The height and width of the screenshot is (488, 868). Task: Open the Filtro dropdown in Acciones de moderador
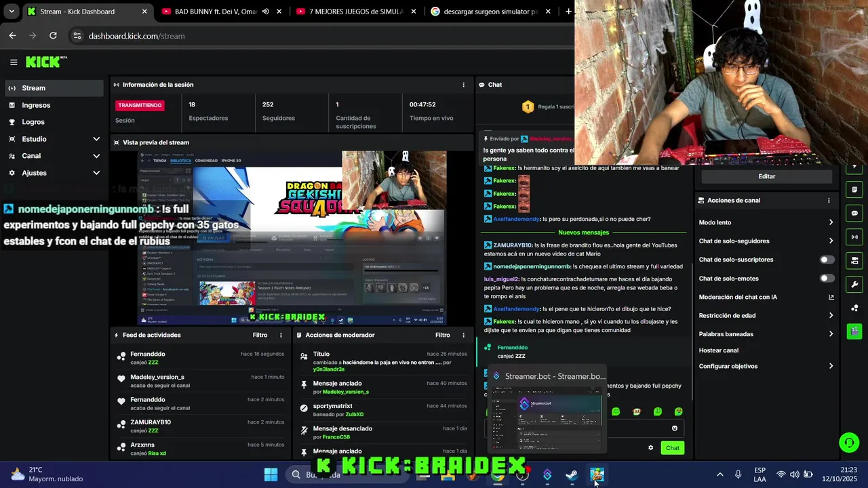click(x=442, y=335)
